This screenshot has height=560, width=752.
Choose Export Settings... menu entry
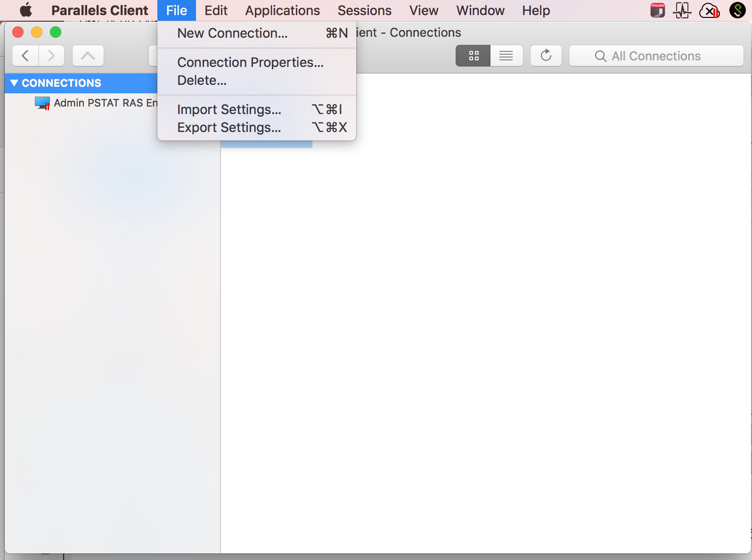point(257,127)
